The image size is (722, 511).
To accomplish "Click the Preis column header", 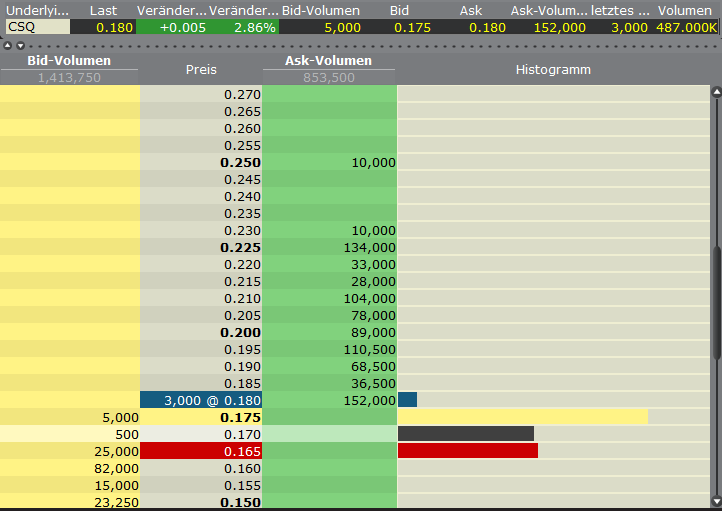I will (x=201, y=70).
